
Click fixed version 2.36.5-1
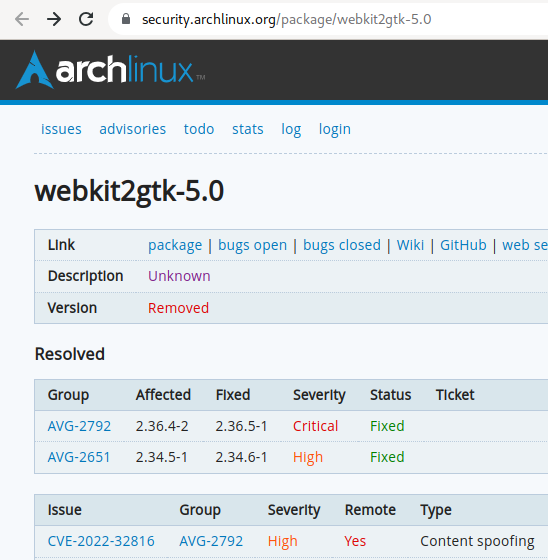[241, 426]
